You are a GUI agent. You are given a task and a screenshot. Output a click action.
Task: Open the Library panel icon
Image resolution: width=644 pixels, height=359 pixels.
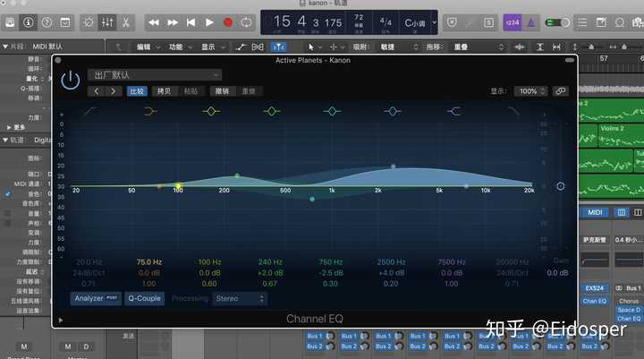coord(10,22)
